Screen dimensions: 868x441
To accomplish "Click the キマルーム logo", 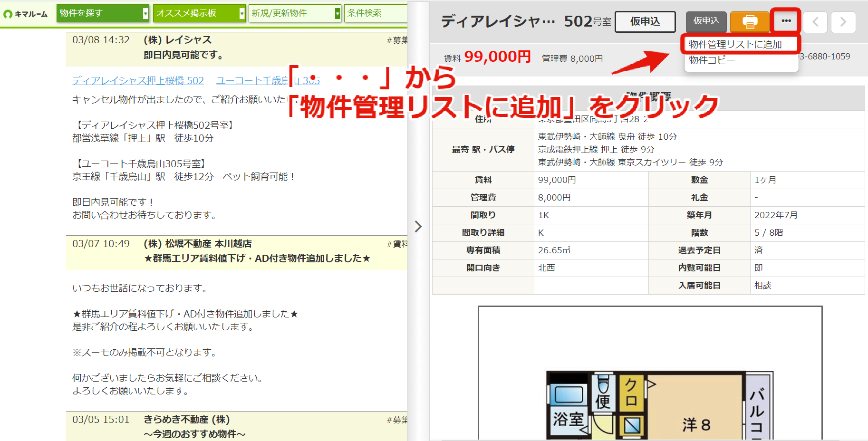I will tap(25, 14).
